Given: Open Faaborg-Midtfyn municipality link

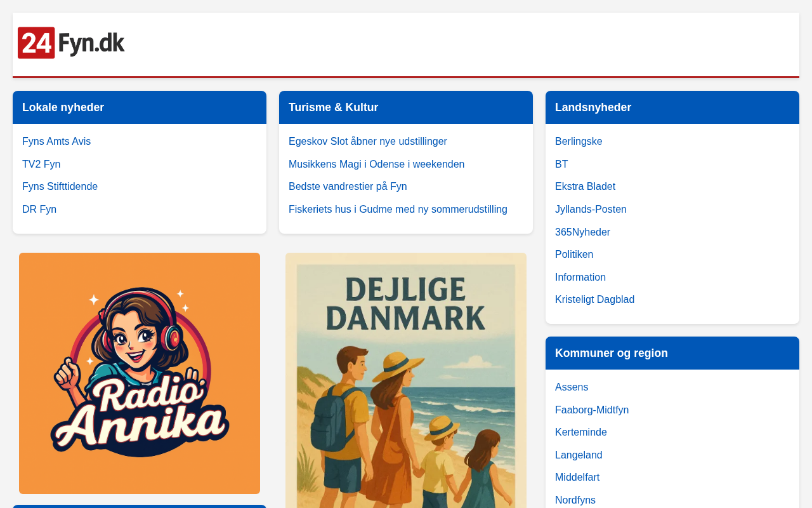Looking at the screenshot, I should 592,410.
